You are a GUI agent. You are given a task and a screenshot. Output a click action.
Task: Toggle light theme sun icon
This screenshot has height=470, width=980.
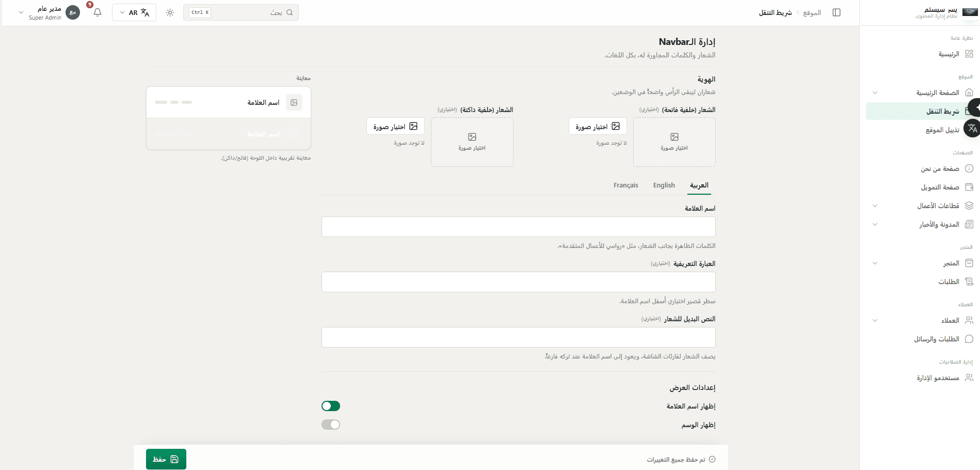coord(170,12)
